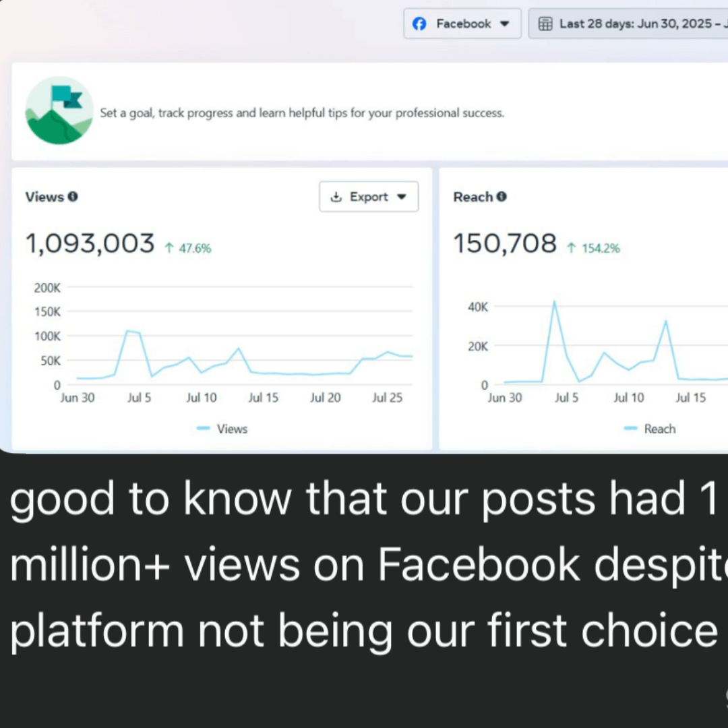Click the Facebook logo icon
The width and height of the screenshot is (728, 728).
pyautogui.click(x=419, y=23)
